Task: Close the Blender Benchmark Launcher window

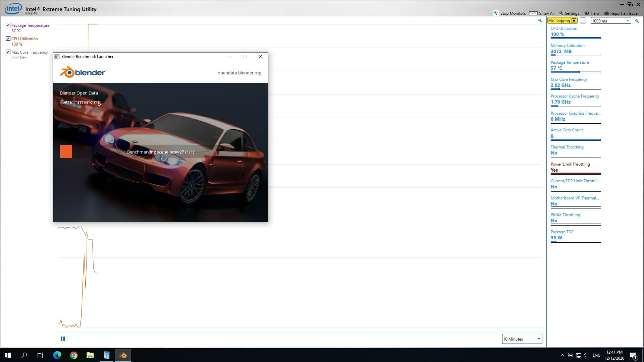Action: coord(260,57)
